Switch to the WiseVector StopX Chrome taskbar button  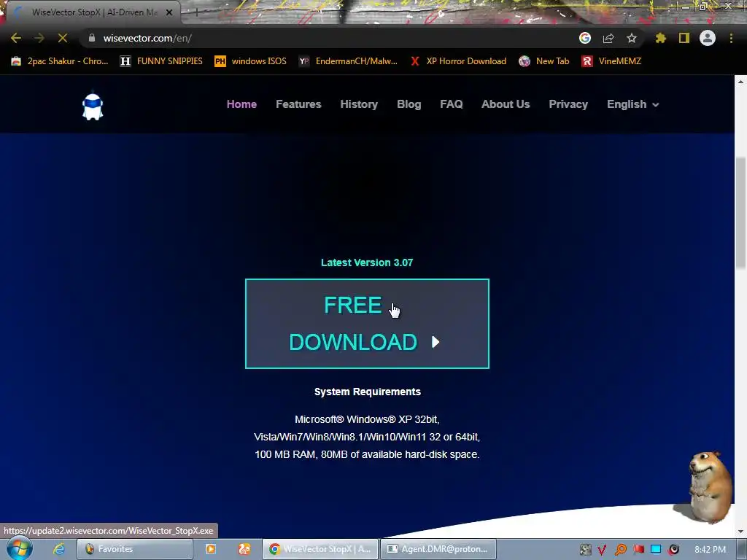click(x=320, y=549)
